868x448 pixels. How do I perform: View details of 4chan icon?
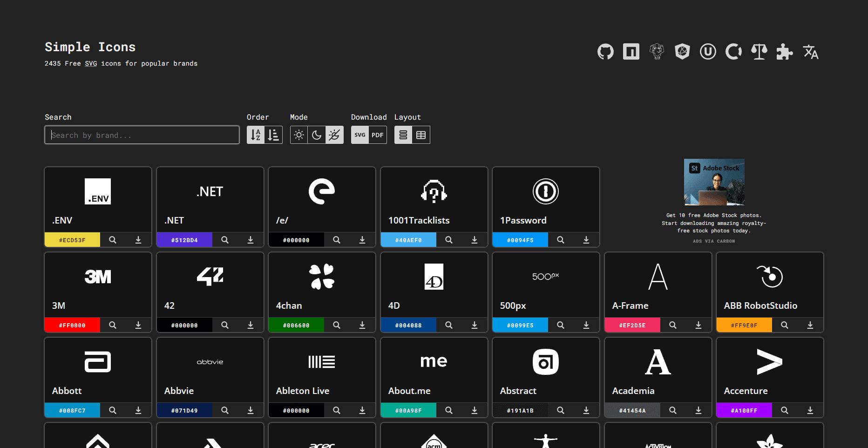tap(337, 325)
